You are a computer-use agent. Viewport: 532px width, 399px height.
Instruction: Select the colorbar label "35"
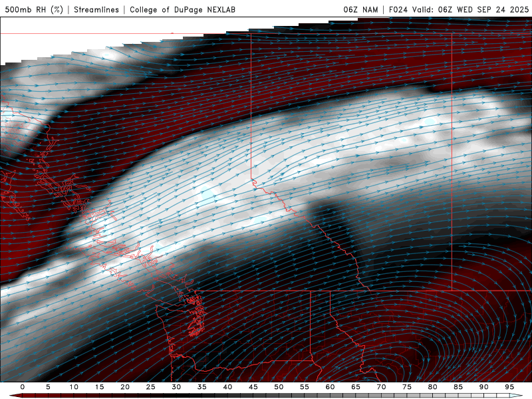coord(202,387)
